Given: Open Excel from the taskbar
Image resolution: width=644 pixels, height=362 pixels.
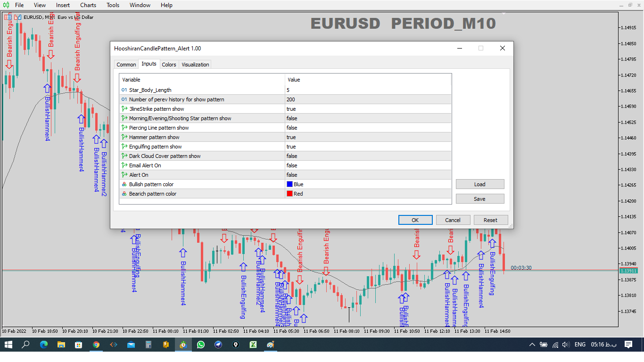Looking at the screenshot, I should (x=253, y=345).
